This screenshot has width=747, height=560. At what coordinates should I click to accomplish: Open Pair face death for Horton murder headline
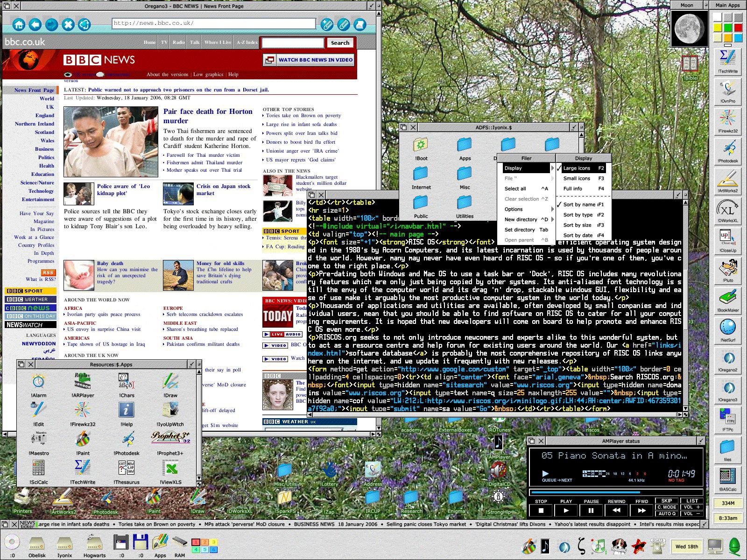coord(208,116)
